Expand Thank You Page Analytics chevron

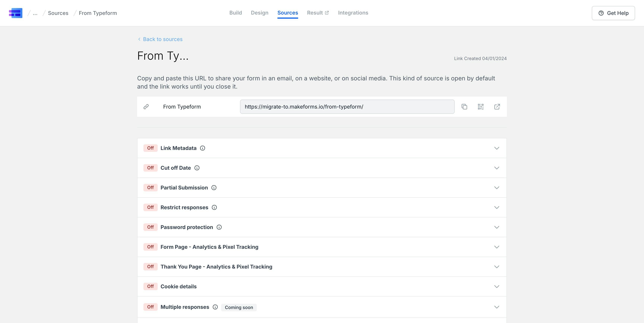pos(497,267)
